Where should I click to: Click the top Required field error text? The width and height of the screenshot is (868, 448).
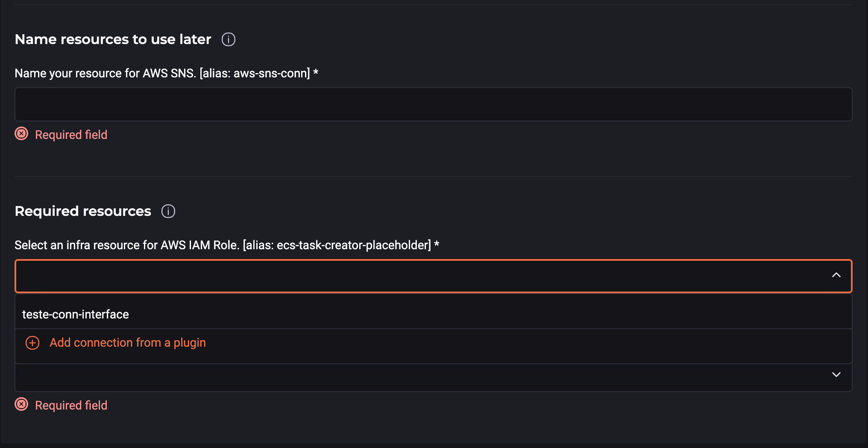(71, 134)
